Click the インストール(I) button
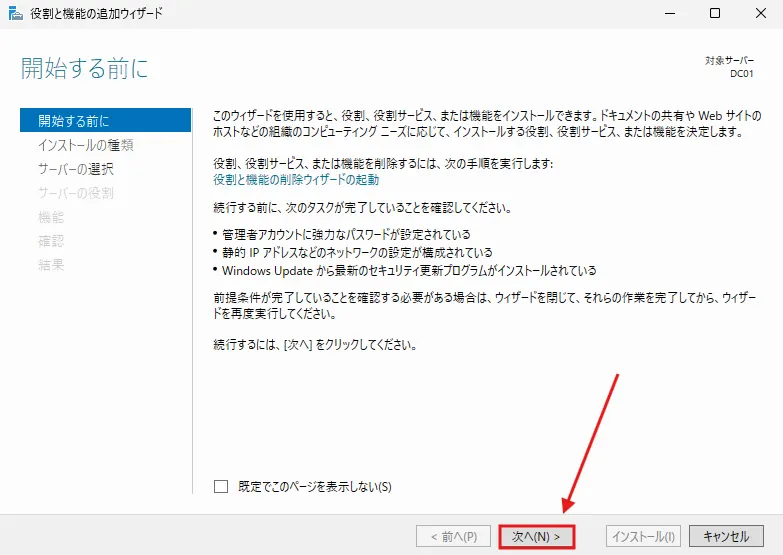 pyautogui.click(x=643, y=537)
